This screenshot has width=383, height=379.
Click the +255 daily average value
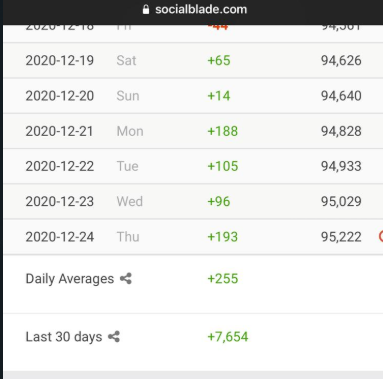click(x=223, y=278)
